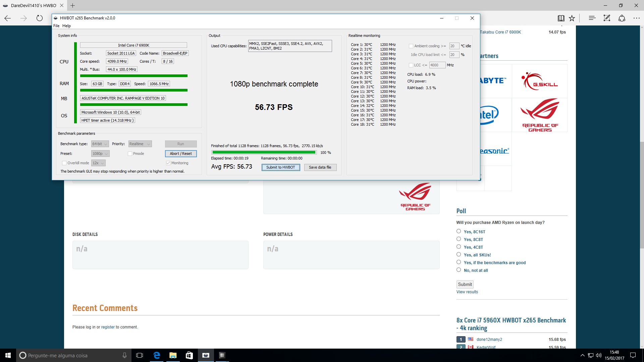Click Idle CPU load limit field

pyautogui.click(x=454, y=55)
